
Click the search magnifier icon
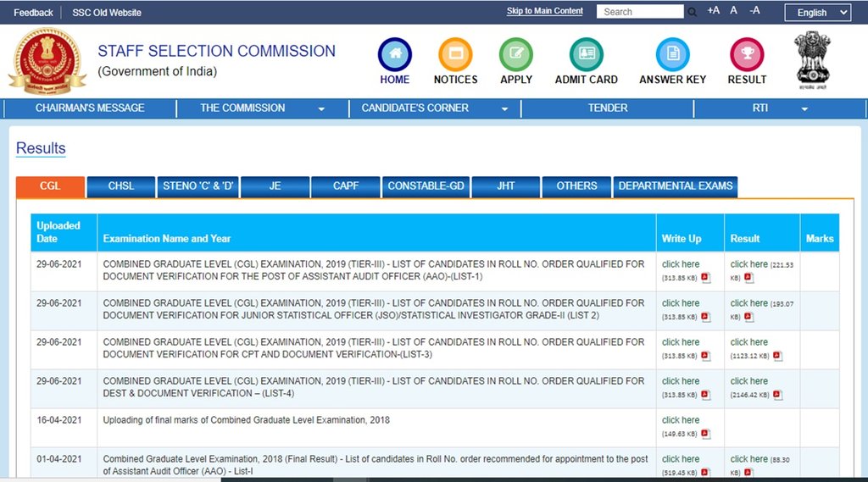point(692,12)
